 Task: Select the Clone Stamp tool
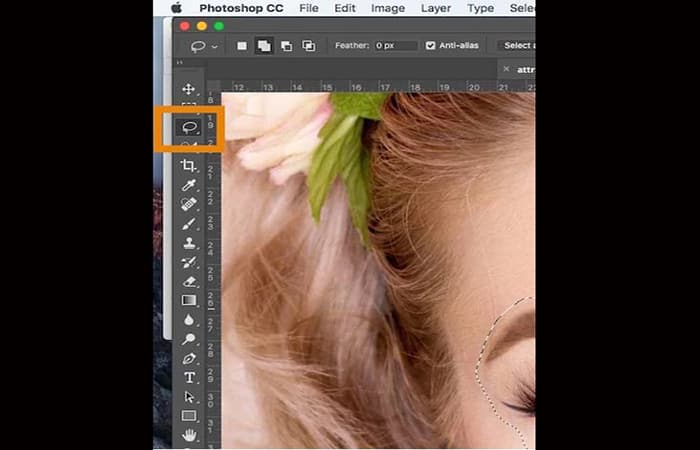tap(188, 243)
